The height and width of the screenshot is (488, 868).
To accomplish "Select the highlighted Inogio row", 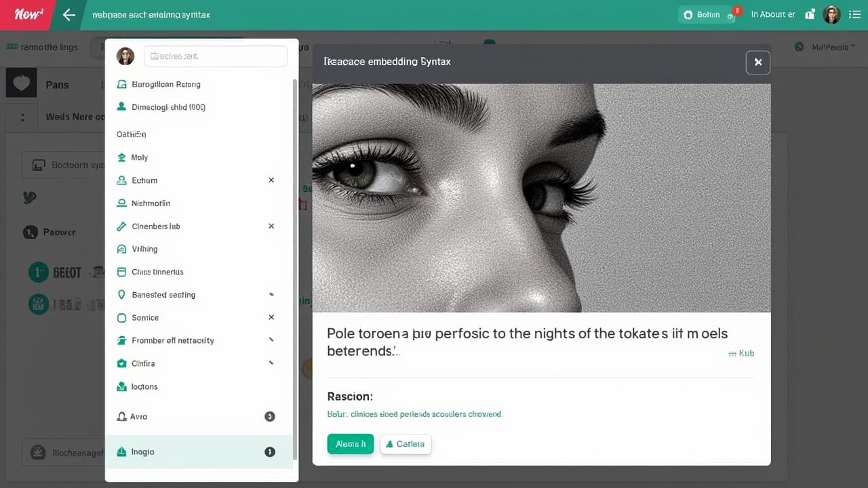I will point(199,452).
